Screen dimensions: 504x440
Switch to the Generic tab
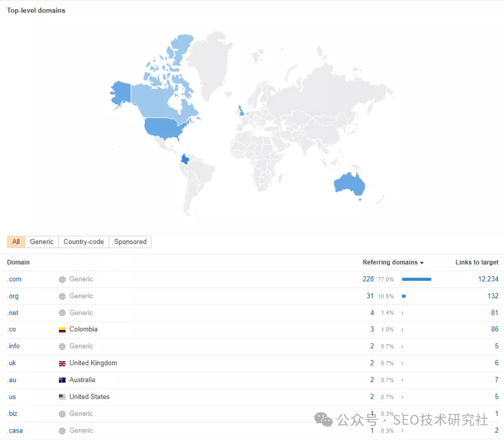[42, 242]
